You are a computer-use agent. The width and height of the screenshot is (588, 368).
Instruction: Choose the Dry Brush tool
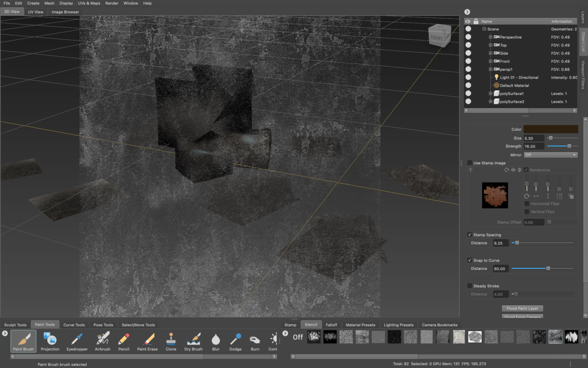point(193,341)
